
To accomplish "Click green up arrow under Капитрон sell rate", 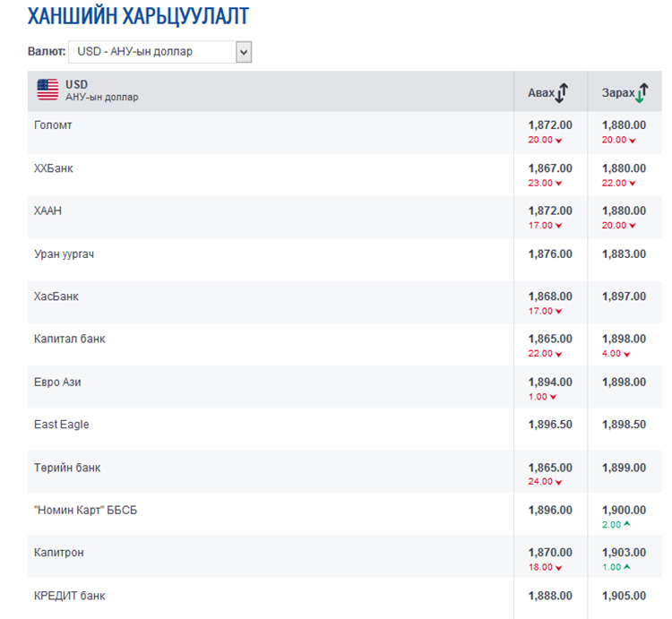I will [x=628, y=567].
